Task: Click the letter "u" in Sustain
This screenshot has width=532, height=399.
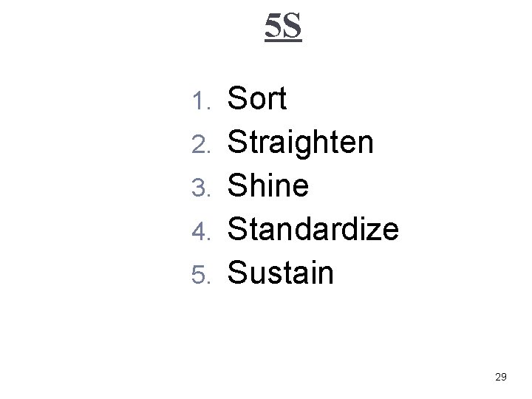Action: coord(255,275)
